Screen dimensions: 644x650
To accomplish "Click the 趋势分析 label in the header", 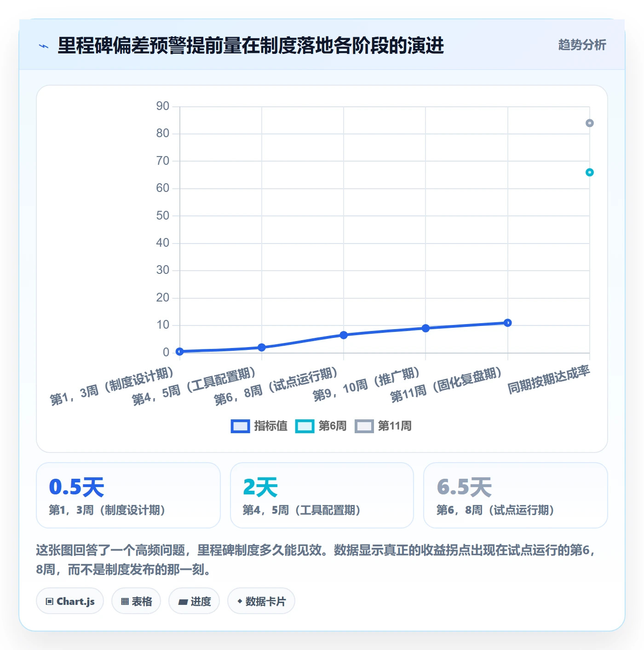I will click(x=582, y=45).
